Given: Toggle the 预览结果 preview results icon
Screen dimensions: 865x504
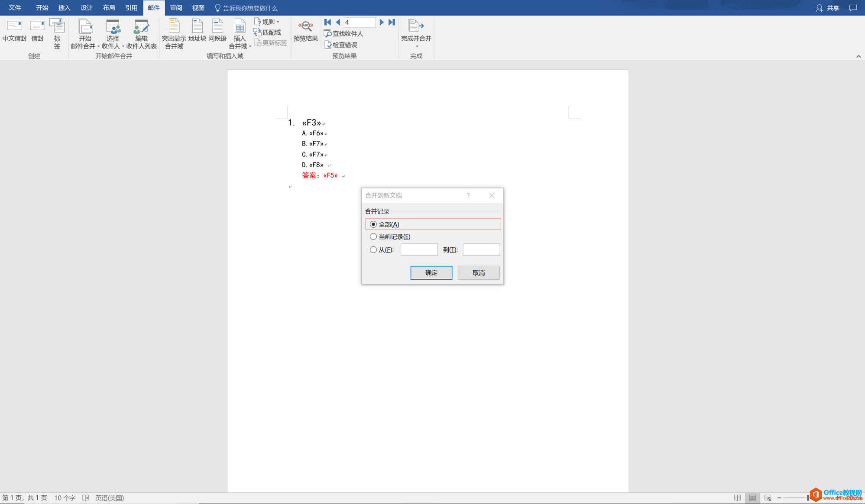Looking at the screenshot, I should point(305,27).
